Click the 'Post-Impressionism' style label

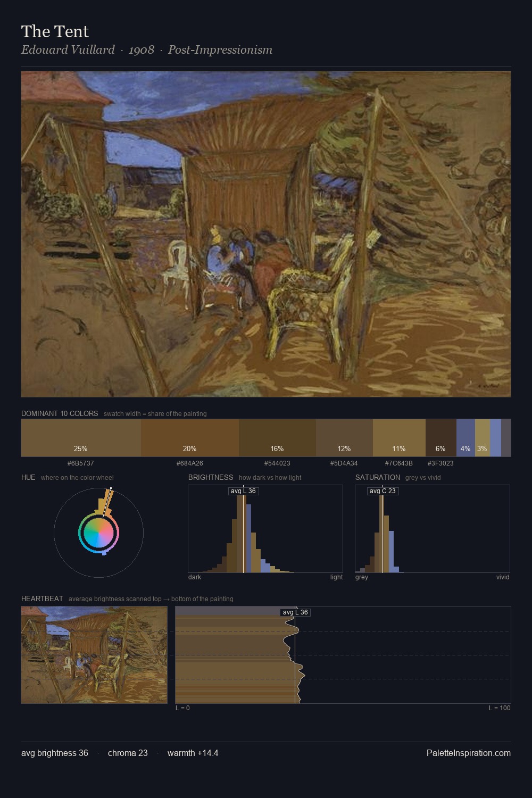(220, 50)
